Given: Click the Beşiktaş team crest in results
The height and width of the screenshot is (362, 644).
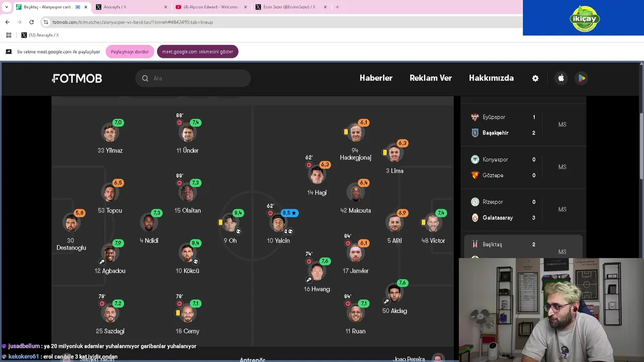Looking at the screenshot, I should pos(475,244).
